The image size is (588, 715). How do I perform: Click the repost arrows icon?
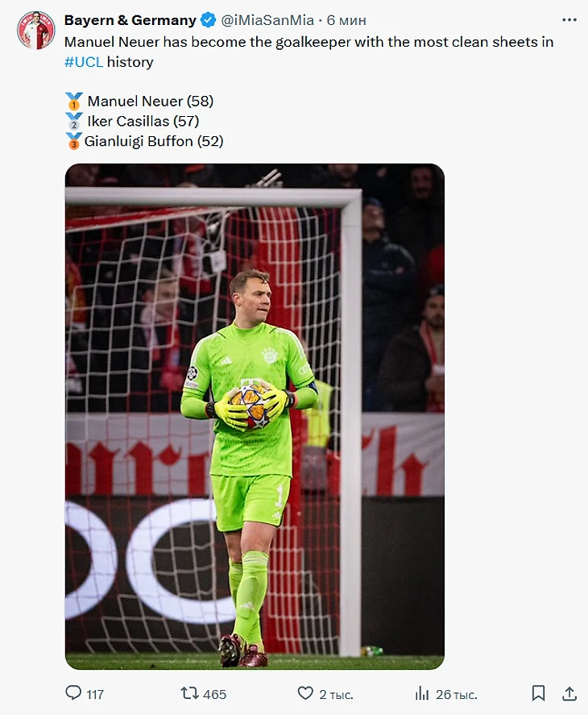click(x=189, y=693)
